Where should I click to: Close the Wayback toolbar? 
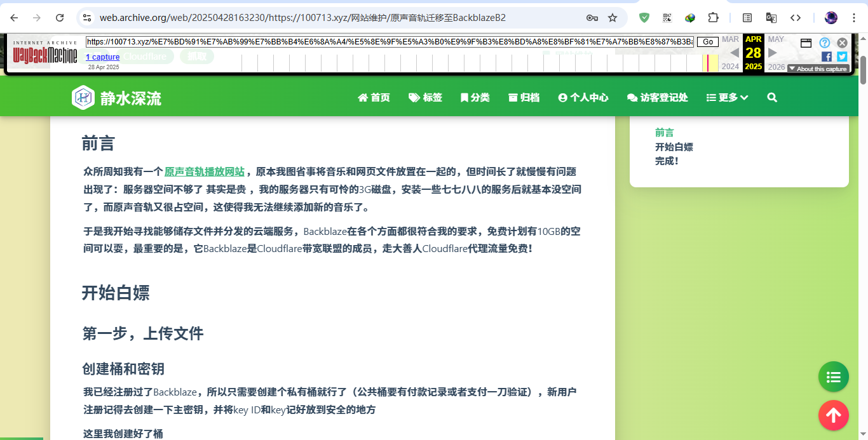pyautogui.click(x=842, y=43)
